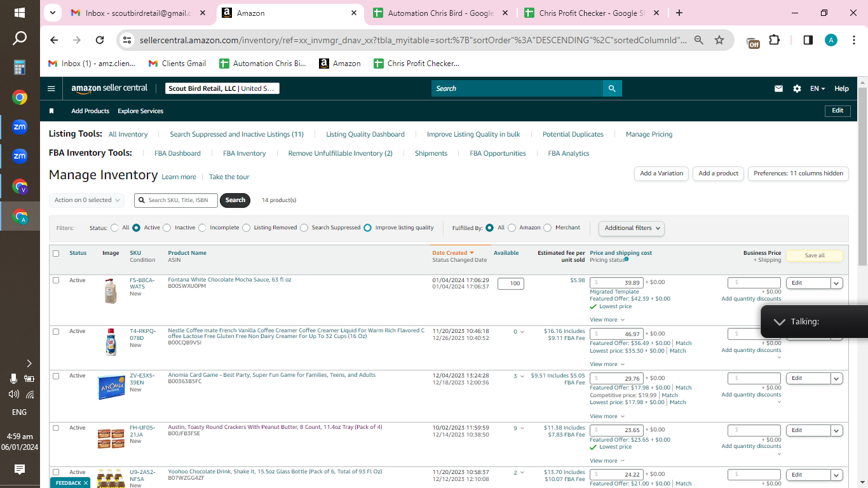This screenshot has height=488, width=868.
Task: Click the Save all button
Action: (x=815, y=255)
